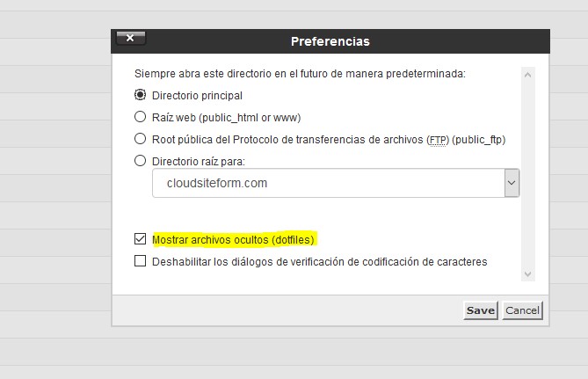This screenshot has height=379, width=588.
Task: Pick the Directorio raíz para radio button
Action: (x=140, y=161)
